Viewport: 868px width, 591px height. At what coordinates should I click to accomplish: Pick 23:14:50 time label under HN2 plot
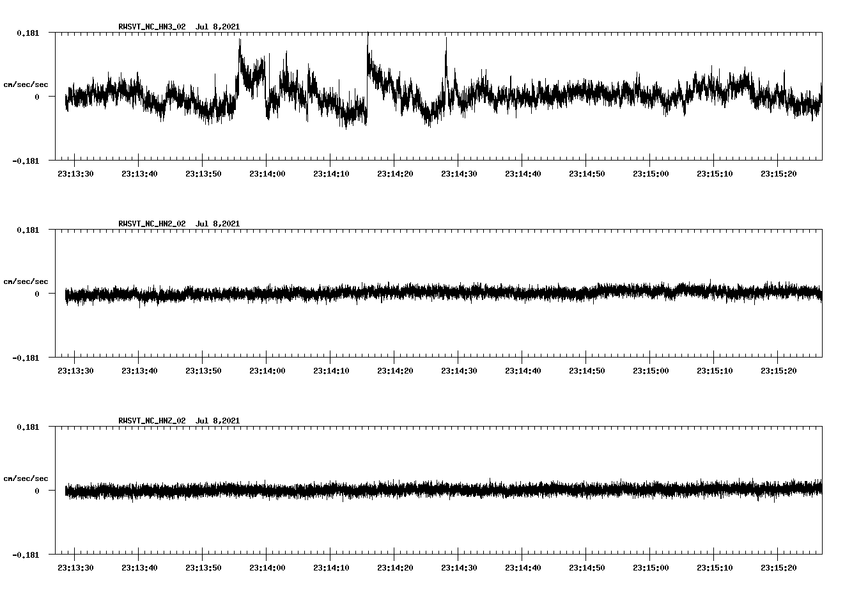tap(587, 371)
